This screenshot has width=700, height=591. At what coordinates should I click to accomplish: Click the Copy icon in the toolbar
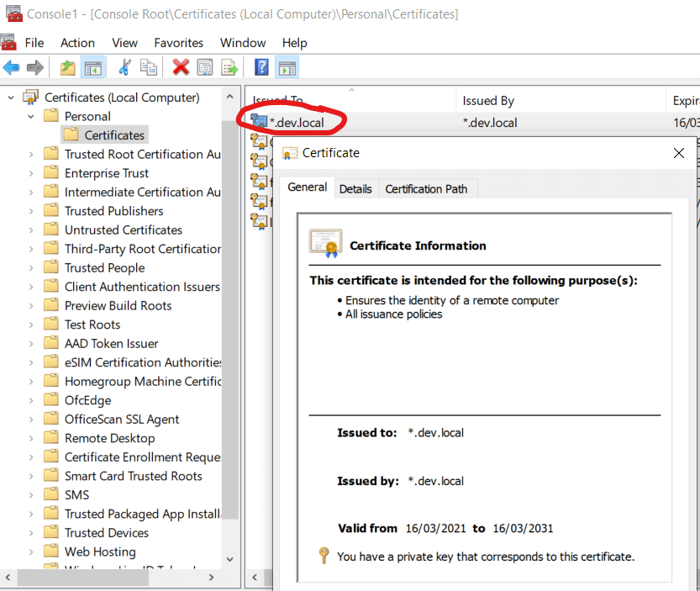[149, 67]
